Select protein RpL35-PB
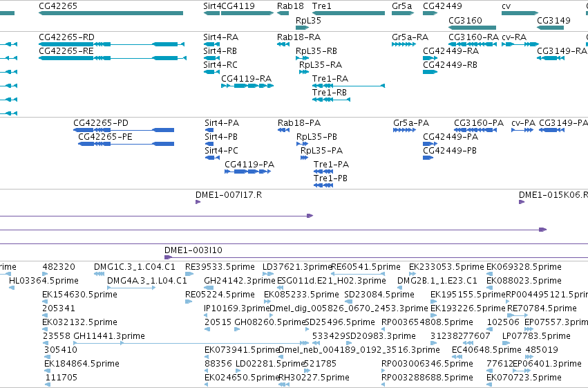 (302, 144)
